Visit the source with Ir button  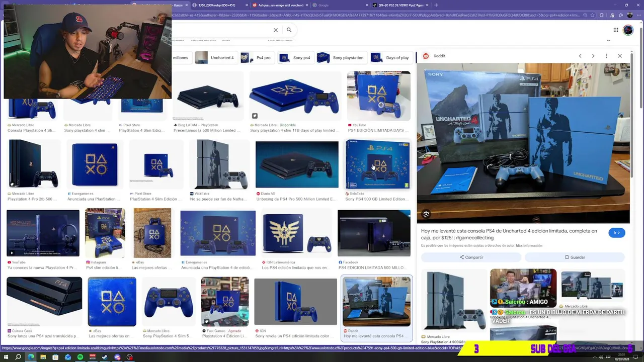click(617, 233)
